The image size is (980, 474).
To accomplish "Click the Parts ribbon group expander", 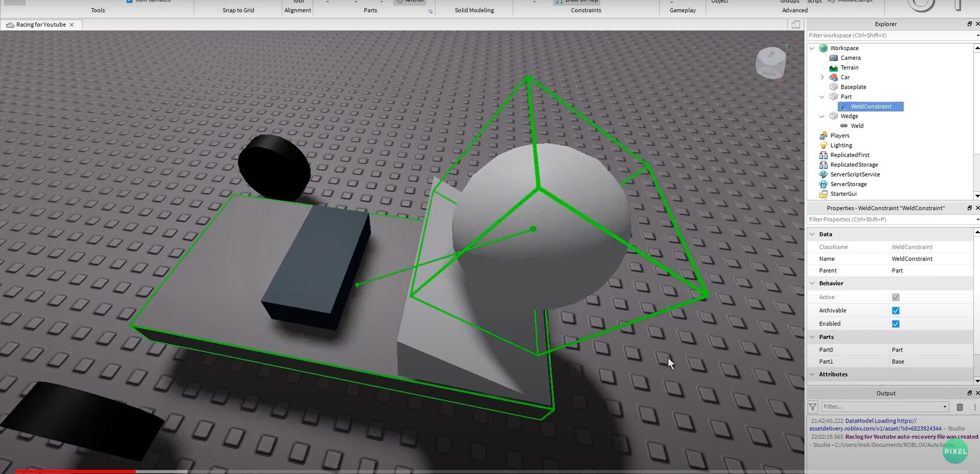I will (x=430, y=12).
